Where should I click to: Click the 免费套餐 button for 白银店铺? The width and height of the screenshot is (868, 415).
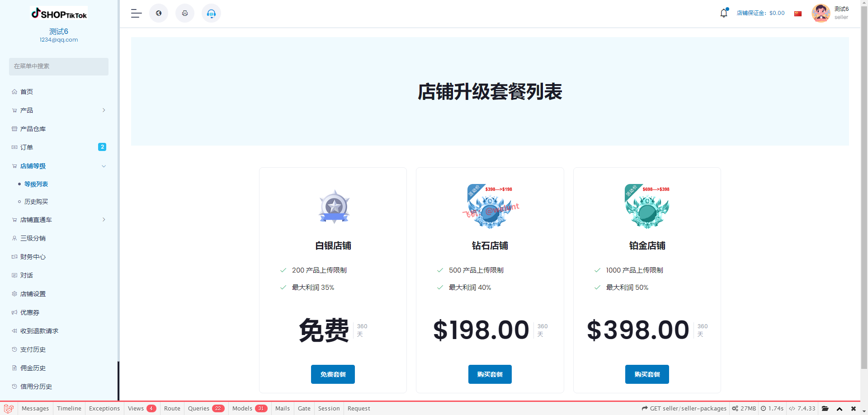click(333, 374)
